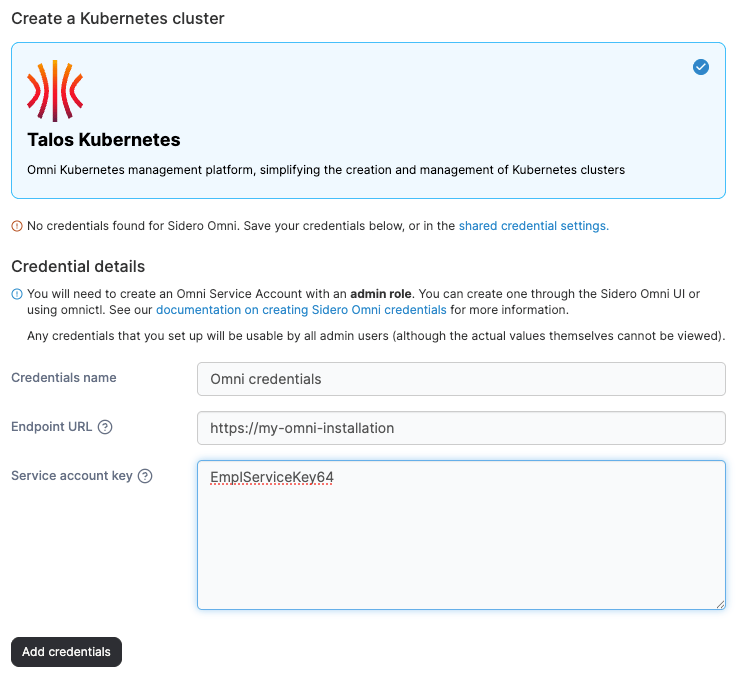Toggle the blue selected checkmark on Talos card
This screenshot has height=677, width=738.
(x=700, y=67)
